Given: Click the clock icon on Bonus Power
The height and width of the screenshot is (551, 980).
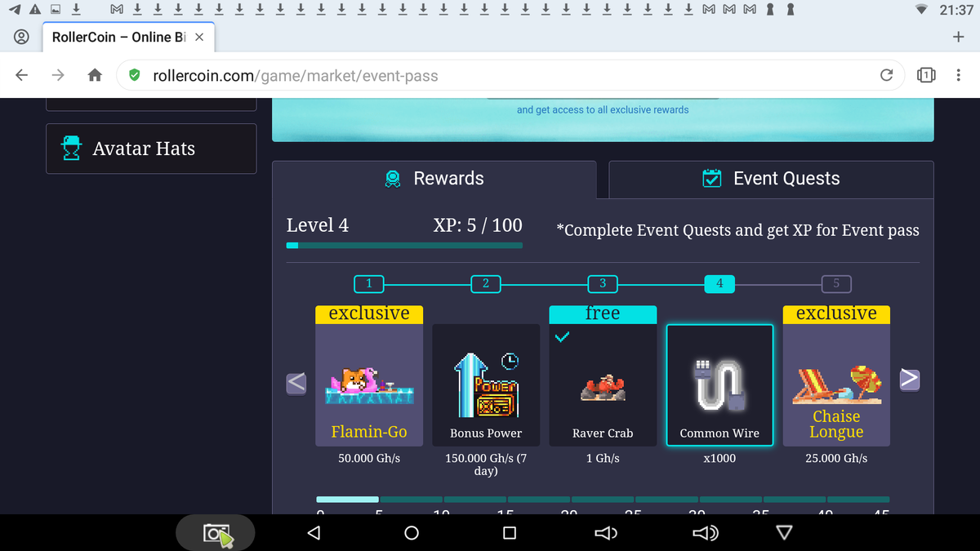Looking at the screenshot, I should 511,361.
